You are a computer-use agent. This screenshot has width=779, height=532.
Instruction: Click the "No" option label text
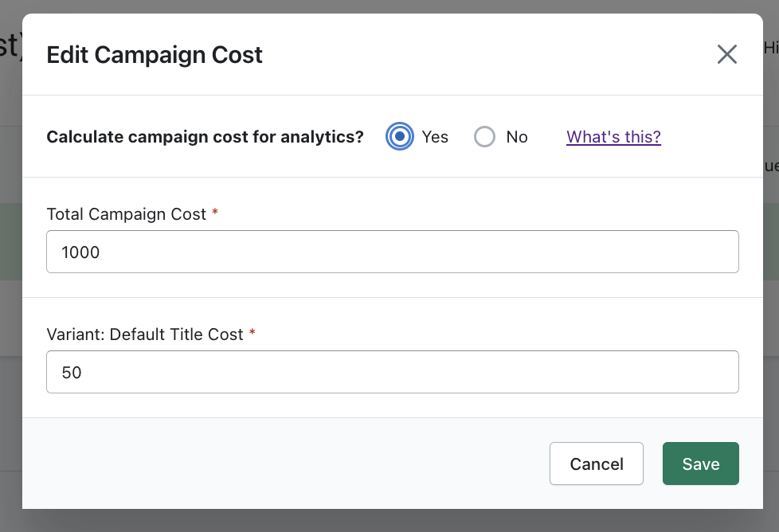[x=517, y=137]
